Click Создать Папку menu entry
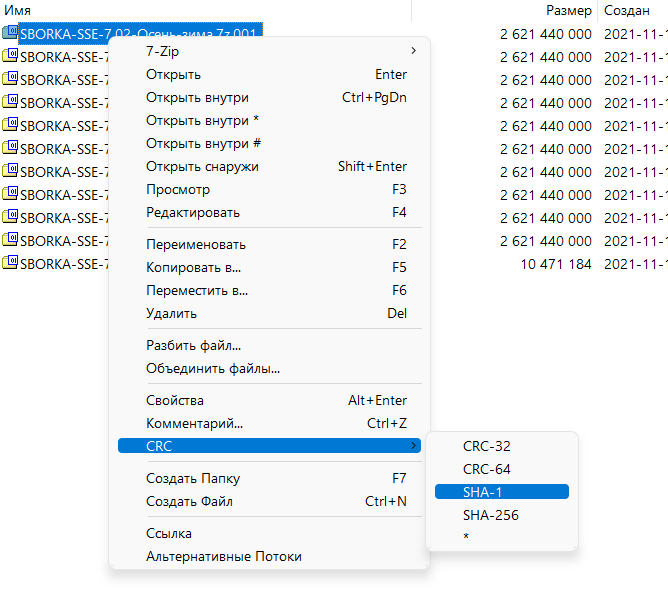 [193, 478]
